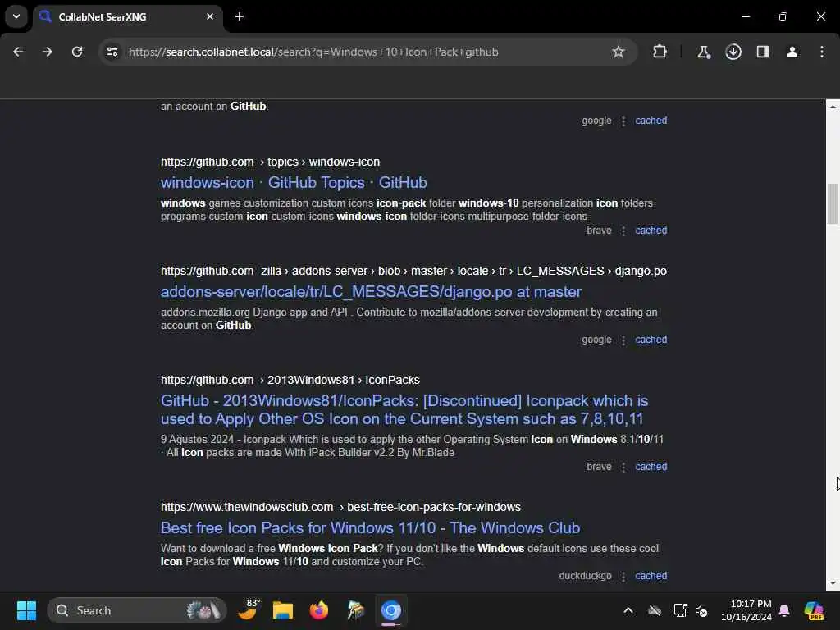Open the Chromium browser taskbar icon

coord(391,610)
